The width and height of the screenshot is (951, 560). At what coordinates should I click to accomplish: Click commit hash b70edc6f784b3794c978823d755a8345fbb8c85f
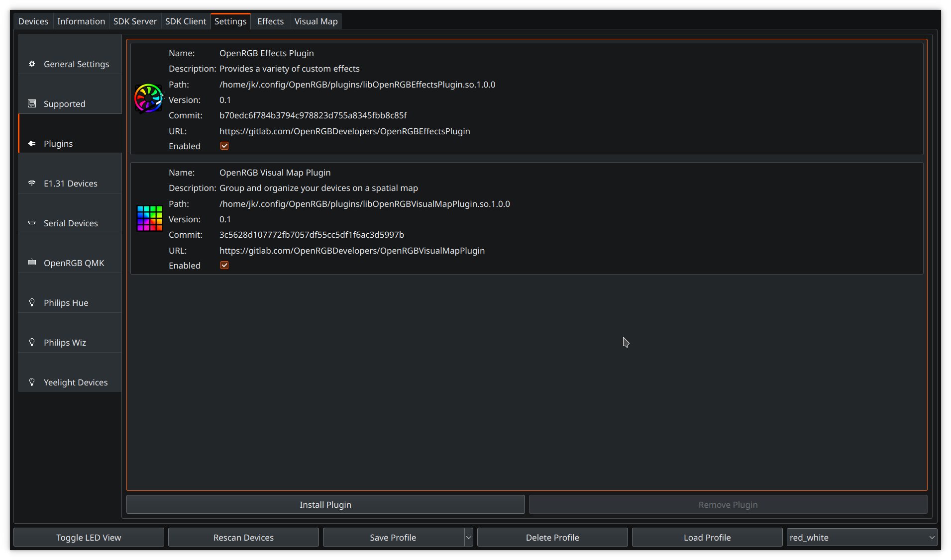pos(313,115)
